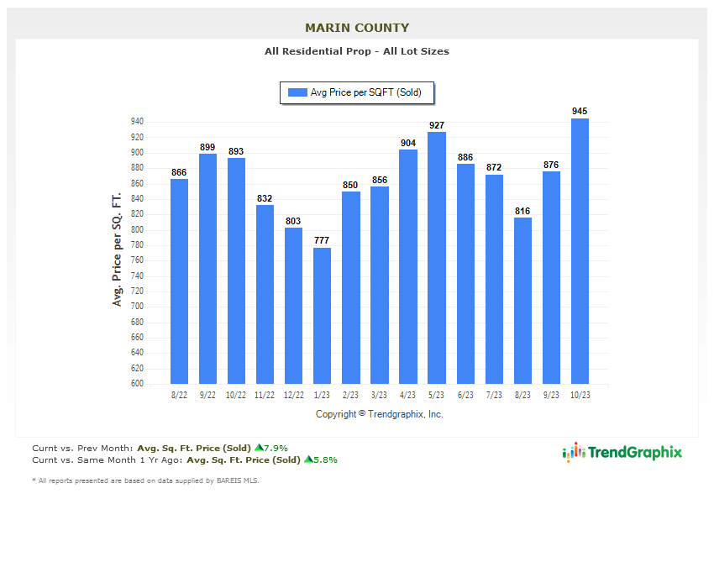Viewport: 714px width, 588px height.
Task: Click the TrendGraphix logo icon
Action: coord(574,452)
